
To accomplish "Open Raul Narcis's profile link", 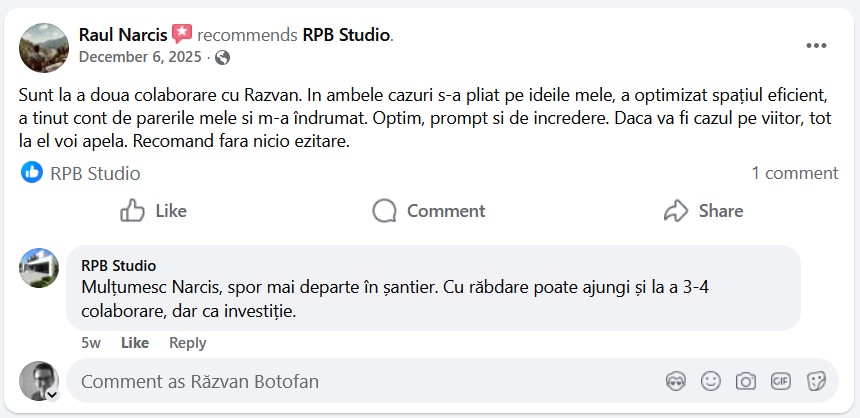I will pyautogui.click(x=122, y=35).
